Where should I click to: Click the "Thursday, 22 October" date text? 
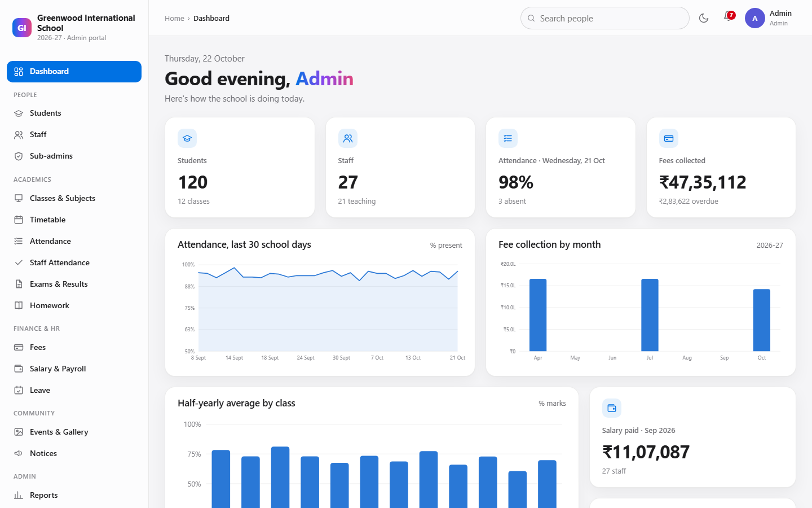pyautogui.click(x=205, y=59)
